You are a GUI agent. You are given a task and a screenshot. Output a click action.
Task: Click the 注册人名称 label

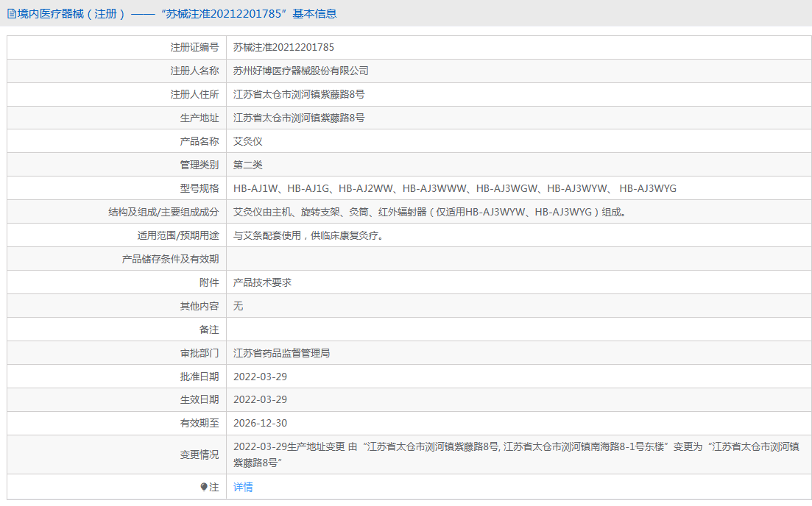tap(194, 71)
